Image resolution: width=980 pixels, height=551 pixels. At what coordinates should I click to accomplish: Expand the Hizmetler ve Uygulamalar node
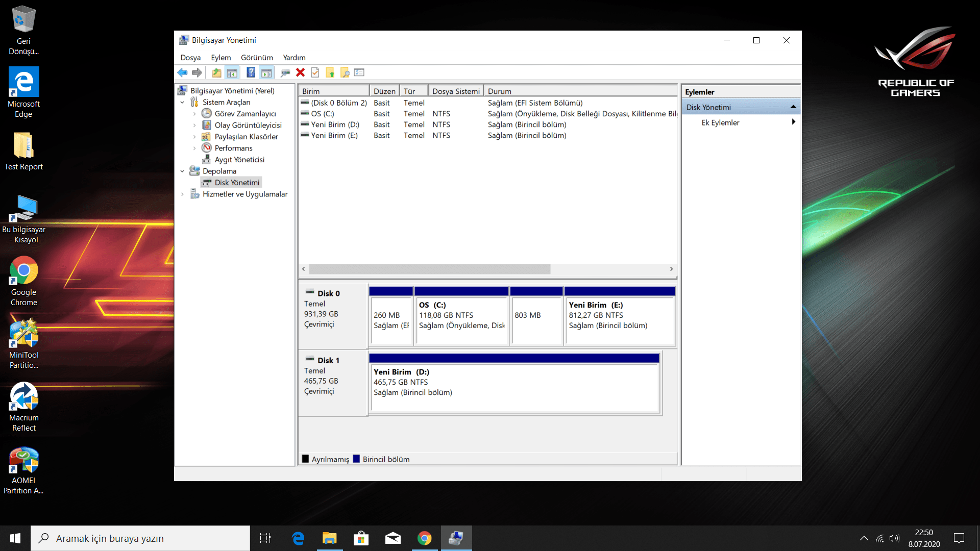pos(182,194)
